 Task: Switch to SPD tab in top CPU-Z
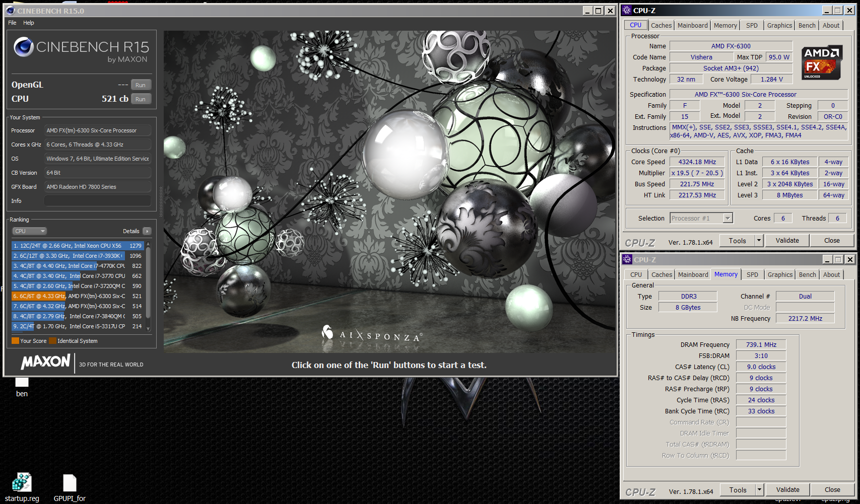pyautogui.click(x=752, y=25)
